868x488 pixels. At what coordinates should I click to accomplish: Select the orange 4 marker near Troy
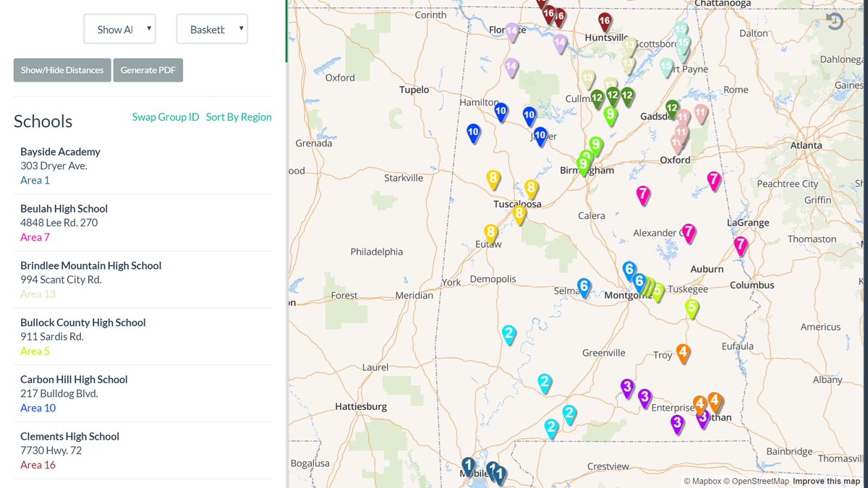click(x=683, y=353)
